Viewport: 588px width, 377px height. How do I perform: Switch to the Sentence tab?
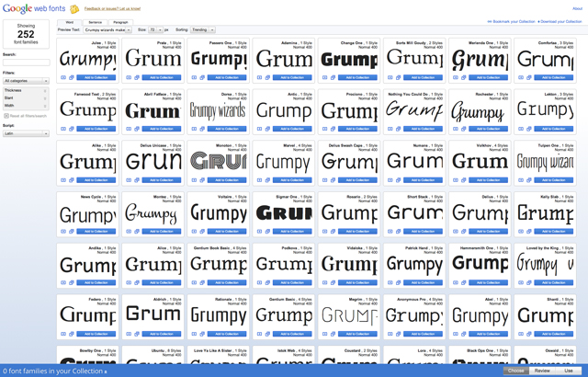(96, 22)
